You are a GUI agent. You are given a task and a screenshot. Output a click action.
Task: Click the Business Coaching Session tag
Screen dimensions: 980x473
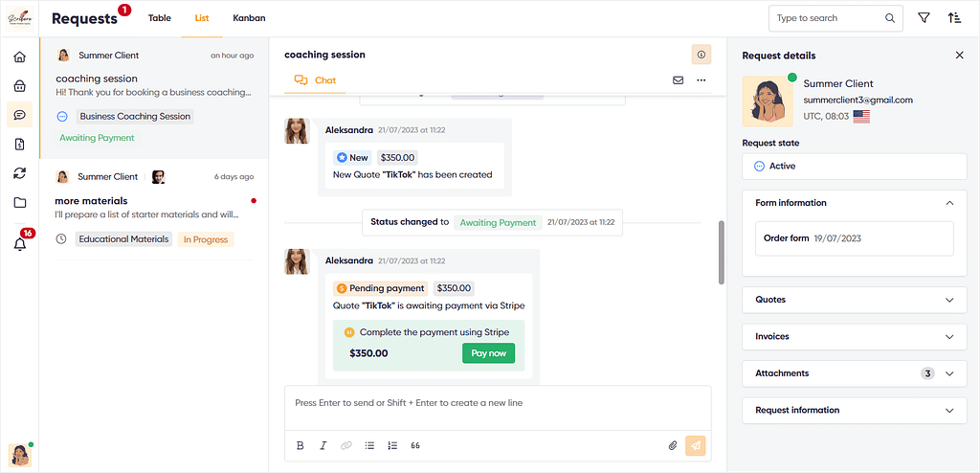135,117
